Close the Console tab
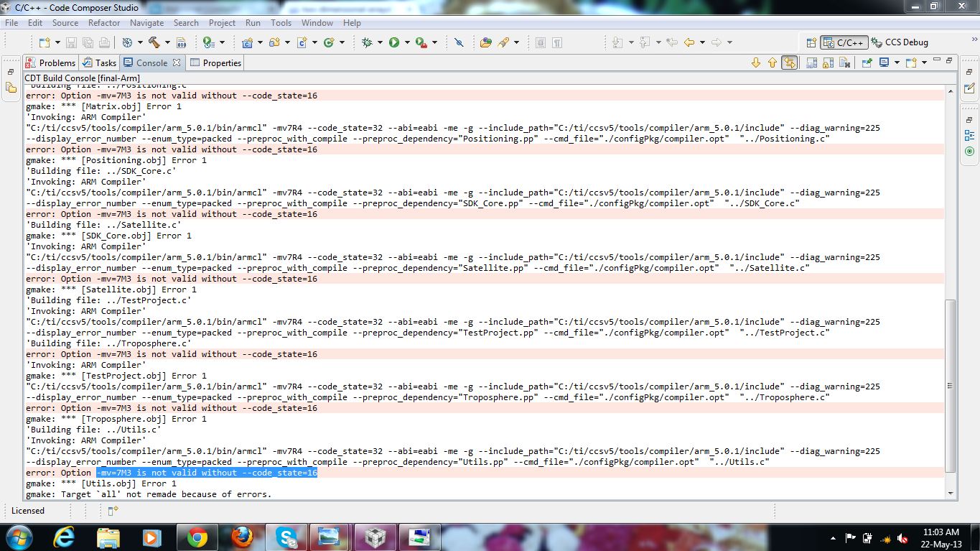The height and width of the screenshot is (551, 980). 177,62
